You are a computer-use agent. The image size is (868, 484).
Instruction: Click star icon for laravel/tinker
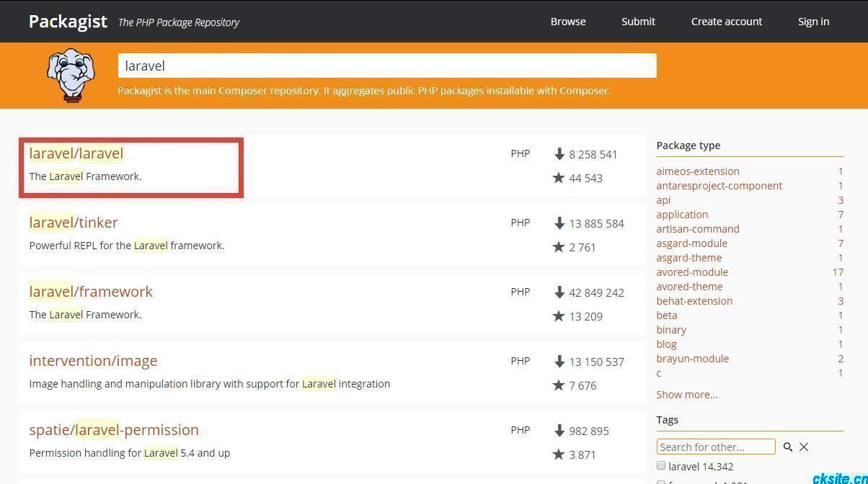pyautogui.click(x=559, y=247)
